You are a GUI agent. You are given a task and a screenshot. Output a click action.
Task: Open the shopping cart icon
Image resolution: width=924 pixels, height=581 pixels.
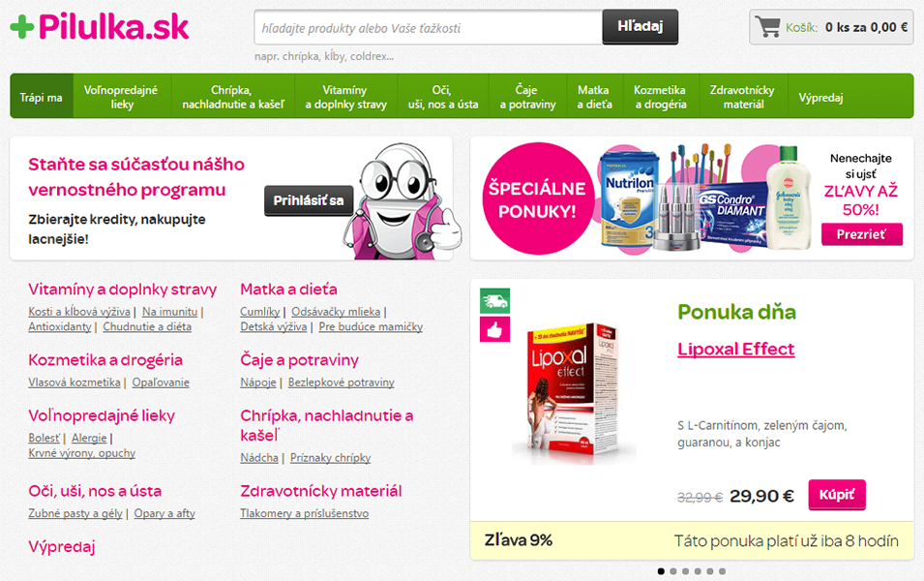768,27
